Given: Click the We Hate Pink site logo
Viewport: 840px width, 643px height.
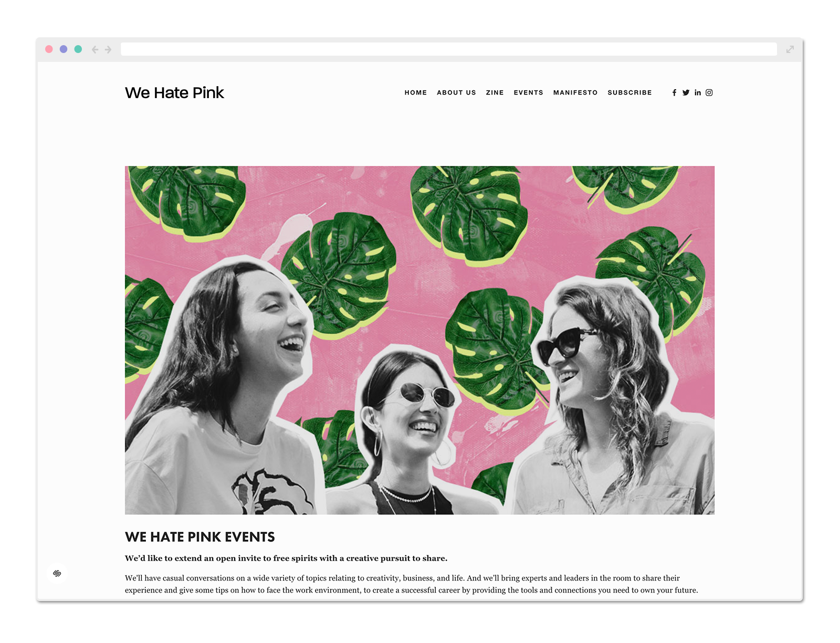Looking at the screenshot, I should click(174, 92).
